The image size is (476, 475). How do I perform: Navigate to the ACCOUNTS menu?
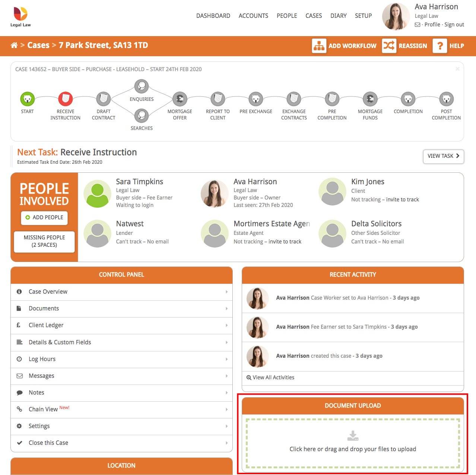point(253,16)
